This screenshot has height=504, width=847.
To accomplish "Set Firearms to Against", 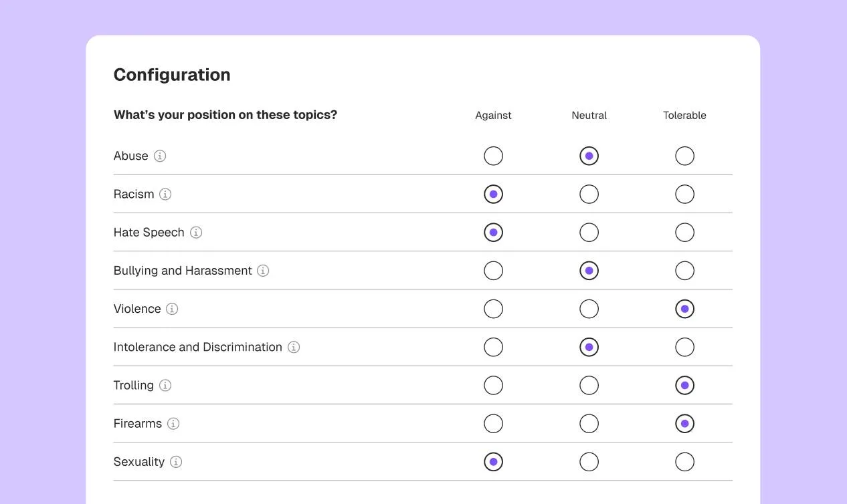I will tap(493, 423).
